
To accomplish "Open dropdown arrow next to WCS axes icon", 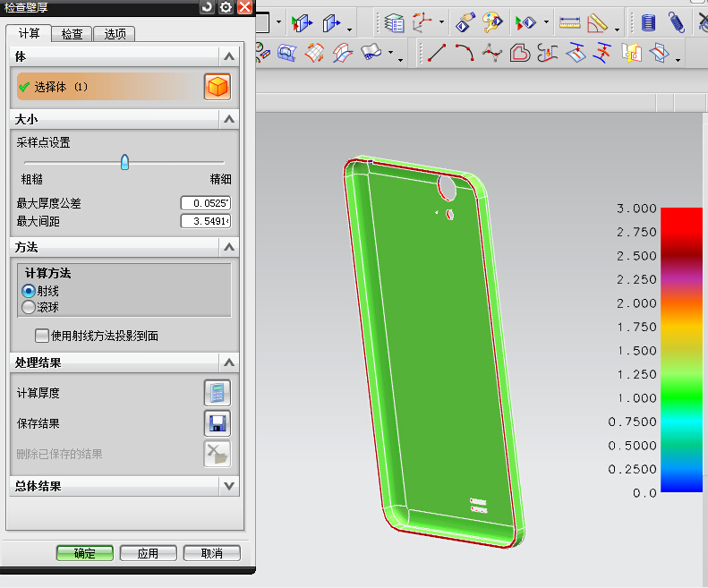I will tap(441, 21).
